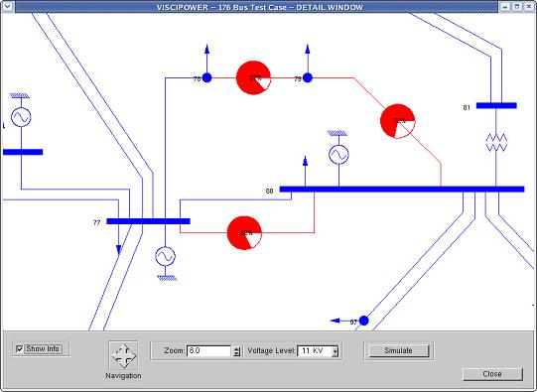
Task: Click the bus 78 node circle
Action: tap(206, 78)
